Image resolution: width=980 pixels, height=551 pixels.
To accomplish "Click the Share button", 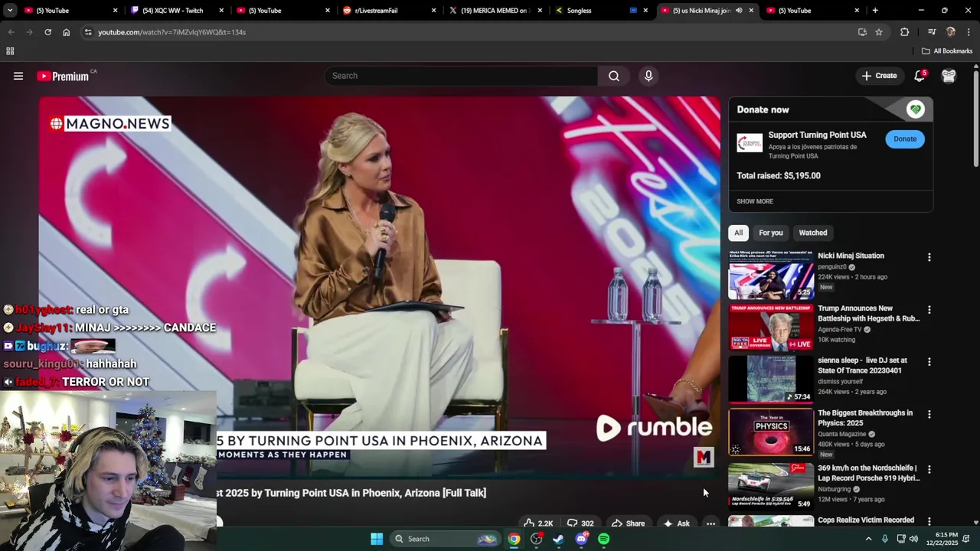I will pyautogui.click(x=628, y=523).
